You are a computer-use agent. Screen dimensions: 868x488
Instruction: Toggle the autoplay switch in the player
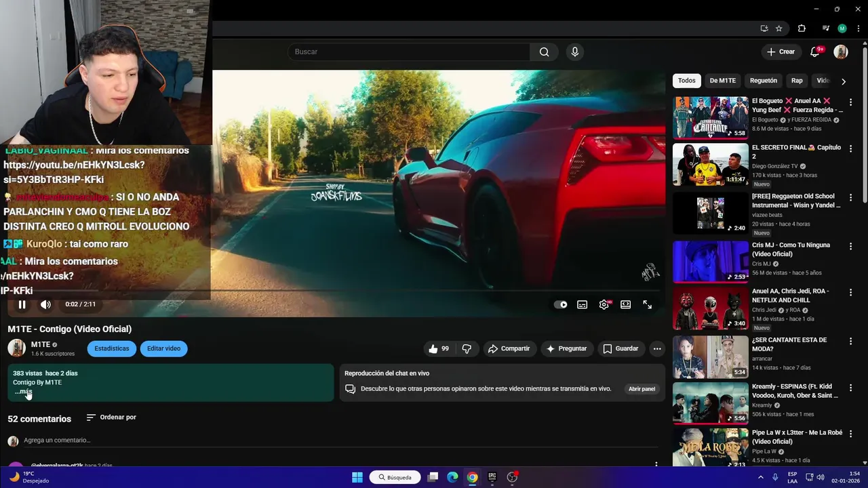tap(561, 305)
